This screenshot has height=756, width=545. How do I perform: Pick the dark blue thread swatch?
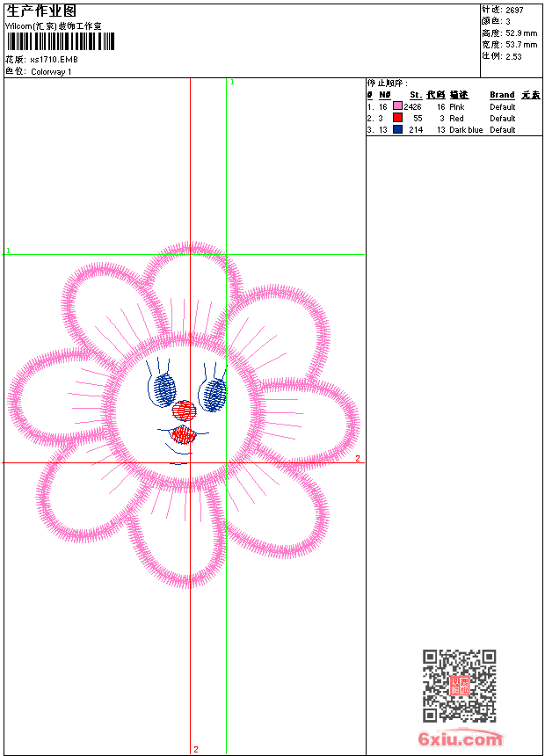tap(397, 129)
